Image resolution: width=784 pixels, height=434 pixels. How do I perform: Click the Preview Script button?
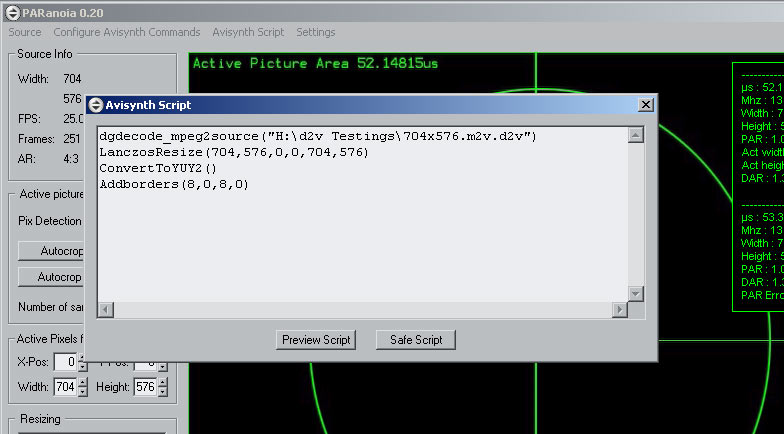(x=316, y=340)
